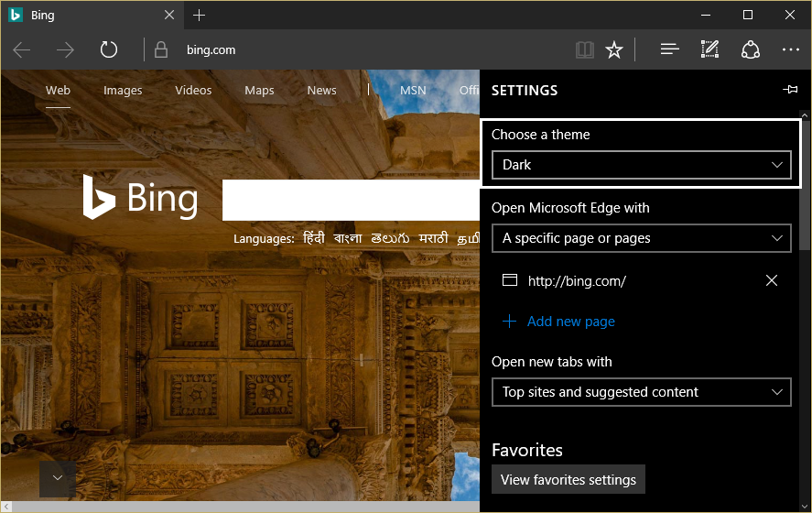Remove http://bing.com/ startup page
The width and height of the screenshot is (812, 513).
[772, 280]
